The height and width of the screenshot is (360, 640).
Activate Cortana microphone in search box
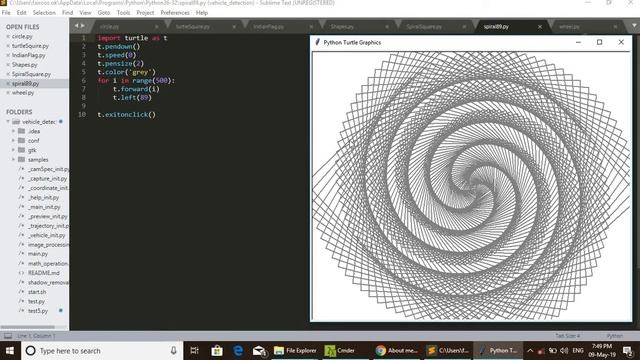pos(173,351)
